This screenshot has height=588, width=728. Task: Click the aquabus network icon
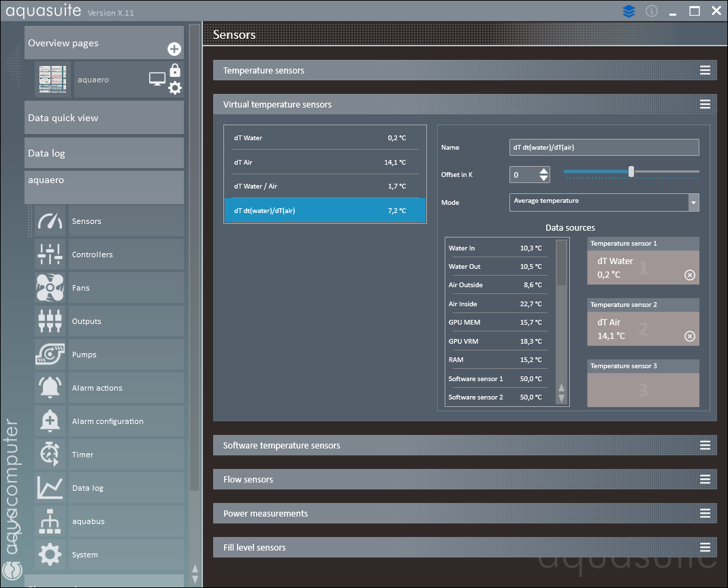pos(50,521)
